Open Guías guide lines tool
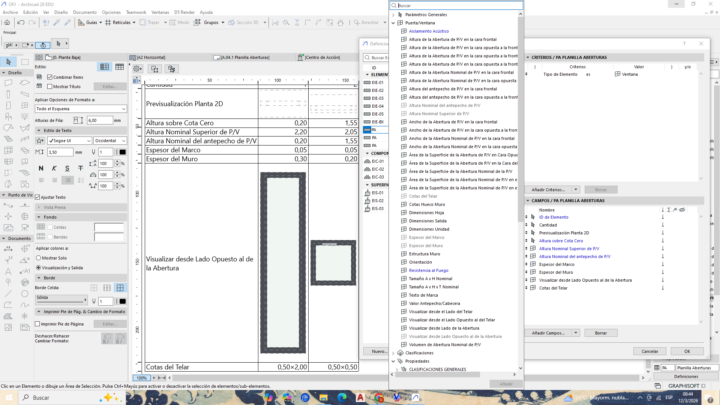 [x=90, y=20]
